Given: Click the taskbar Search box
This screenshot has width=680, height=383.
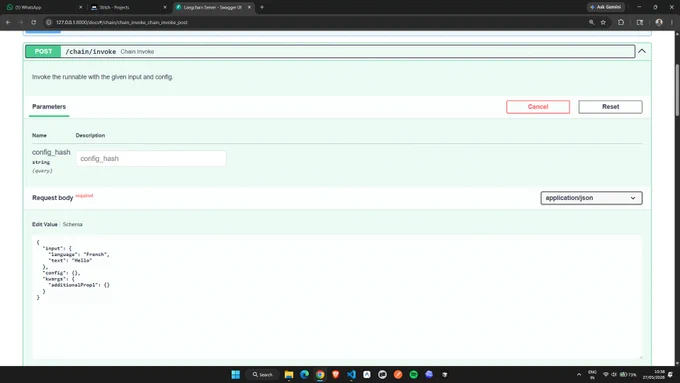Looking at the screenshot, I should click(x=263, y=374).
